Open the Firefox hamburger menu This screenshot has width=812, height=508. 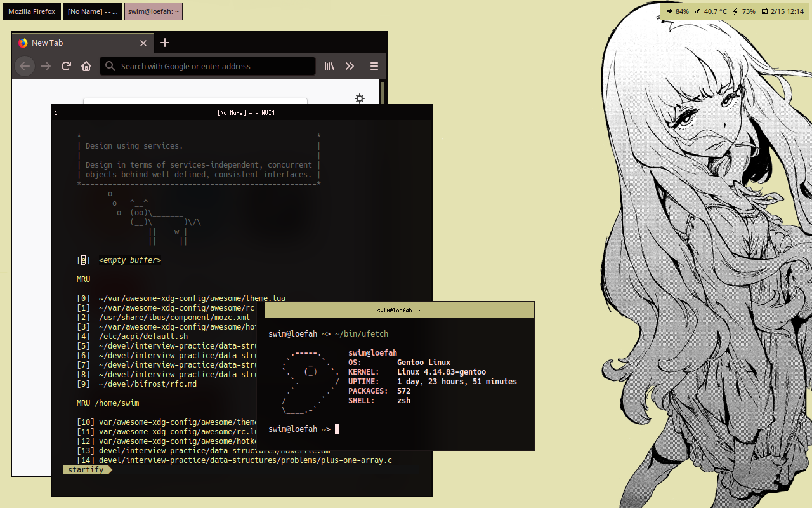[x=374, y=66]
